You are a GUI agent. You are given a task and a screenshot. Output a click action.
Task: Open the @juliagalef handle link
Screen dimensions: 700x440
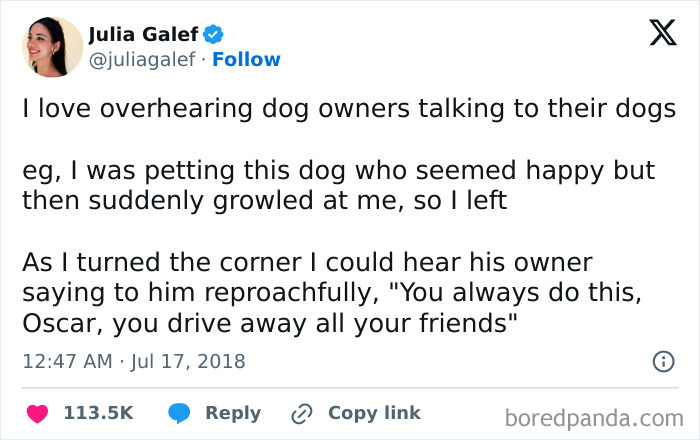coord(142,59)
